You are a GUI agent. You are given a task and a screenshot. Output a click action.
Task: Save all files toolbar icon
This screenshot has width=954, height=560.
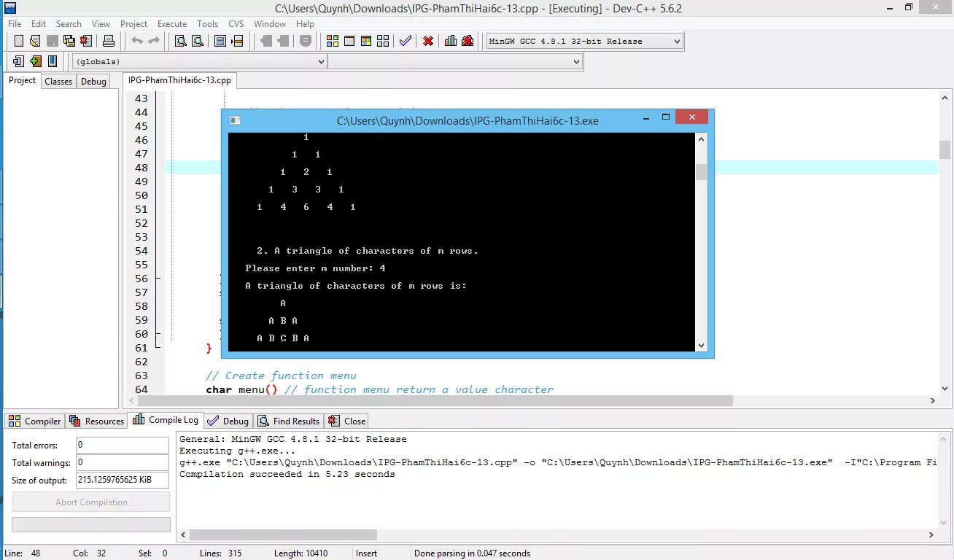pos(69,41)
